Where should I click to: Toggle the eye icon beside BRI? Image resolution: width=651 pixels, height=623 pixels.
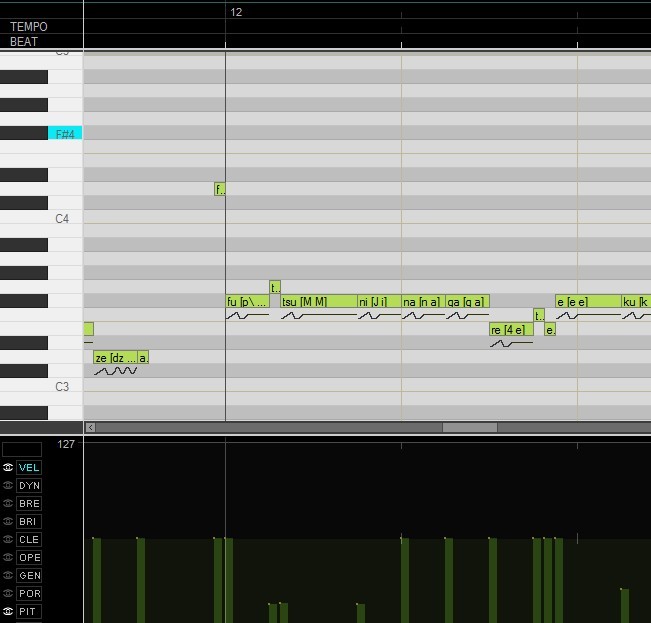click(8, 521)
